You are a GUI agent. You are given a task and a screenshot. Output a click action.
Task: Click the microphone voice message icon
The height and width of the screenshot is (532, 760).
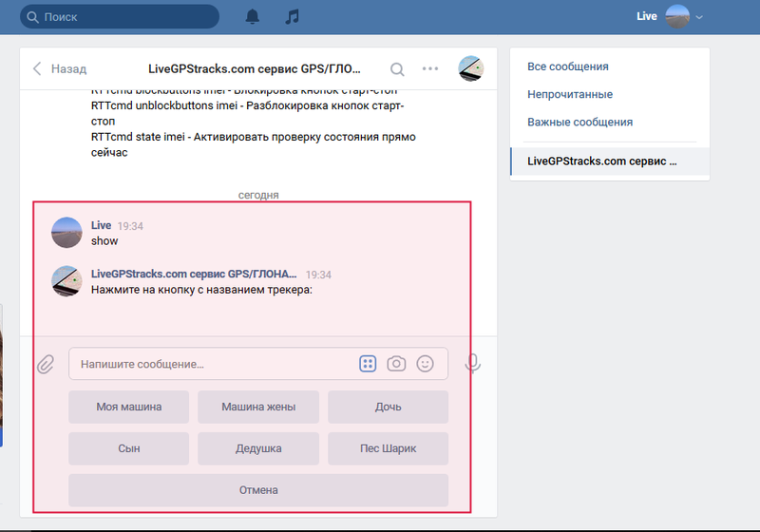pyautogui.click(x=472, y=364)
